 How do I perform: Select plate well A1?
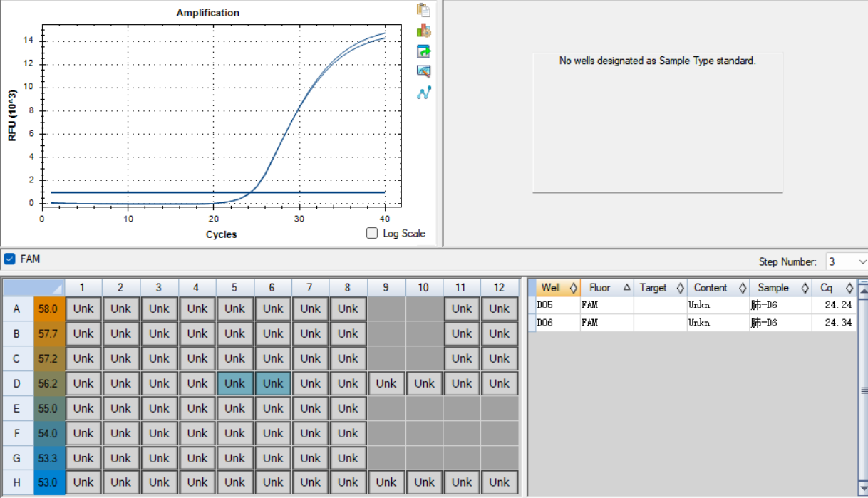83,308
